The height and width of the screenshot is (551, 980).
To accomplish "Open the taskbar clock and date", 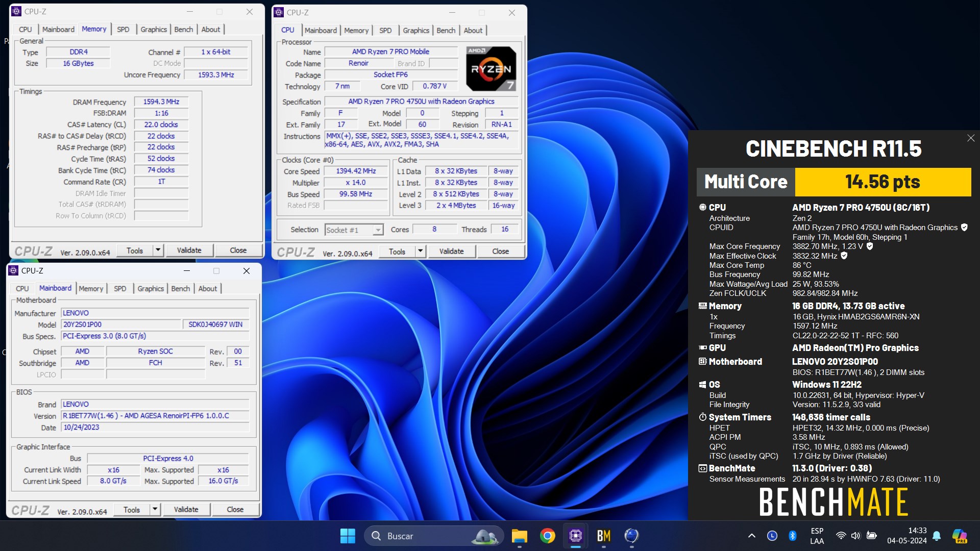I will (907, 536).
